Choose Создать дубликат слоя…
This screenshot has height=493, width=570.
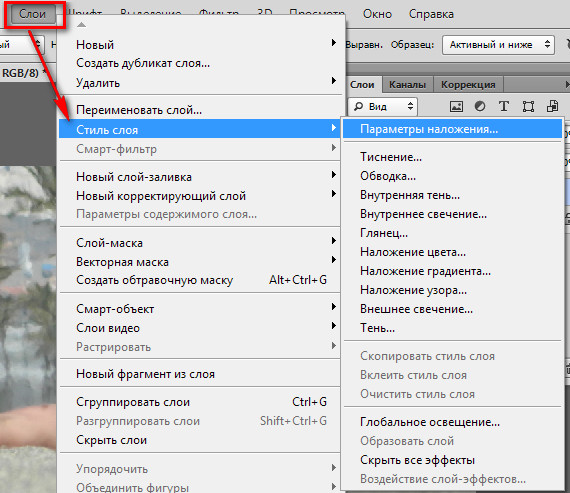click(200, 63)
